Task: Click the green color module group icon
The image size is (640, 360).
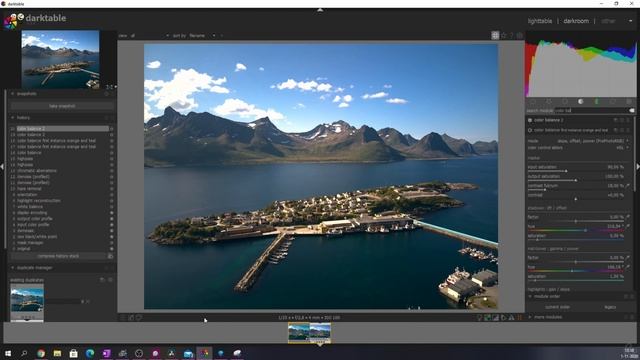Action: 597,101
